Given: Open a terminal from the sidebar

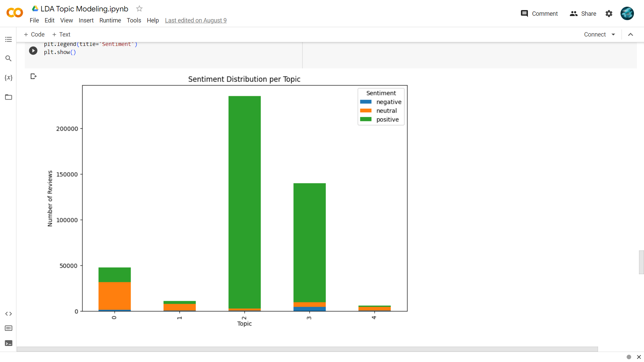Looking at the screenshot, I should [8, 343].
